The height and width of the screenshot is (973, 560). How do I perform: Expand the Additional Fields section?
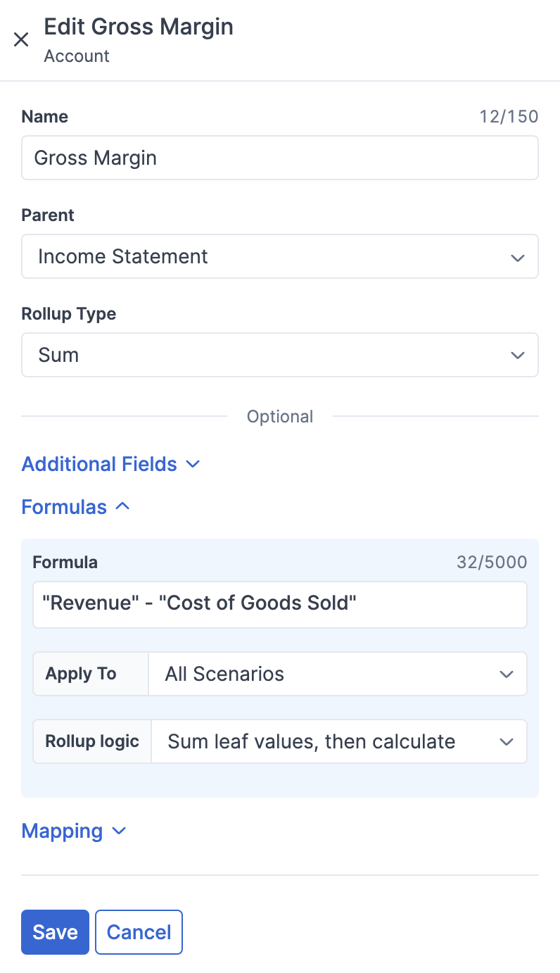click(x=98, y=464)
